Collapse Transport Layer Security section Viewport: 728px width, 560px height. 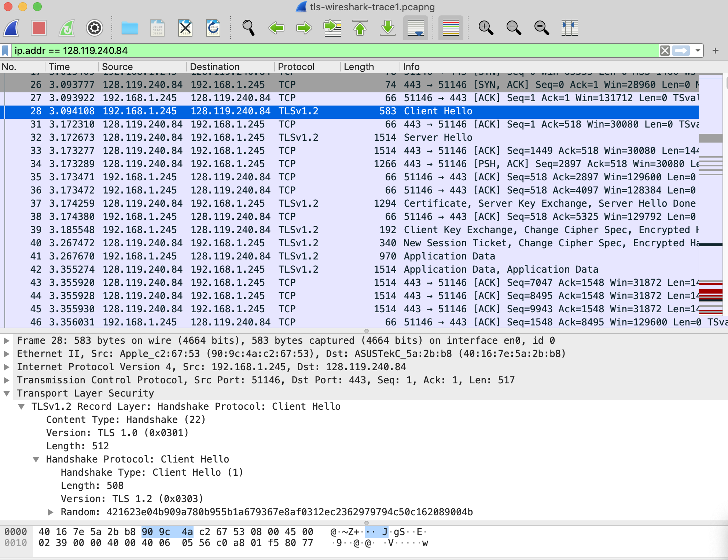(x=7, y=394)
